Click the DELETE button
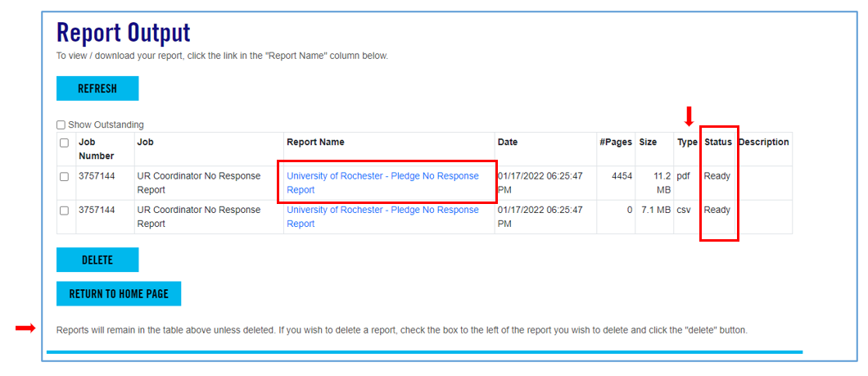This screenshot has height=376, width=868. [x=97, y=260]
